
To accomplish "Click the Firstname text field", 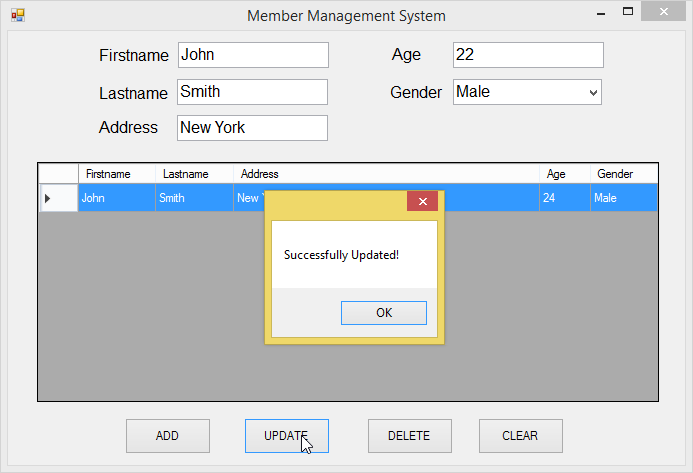I will [252, 55].
